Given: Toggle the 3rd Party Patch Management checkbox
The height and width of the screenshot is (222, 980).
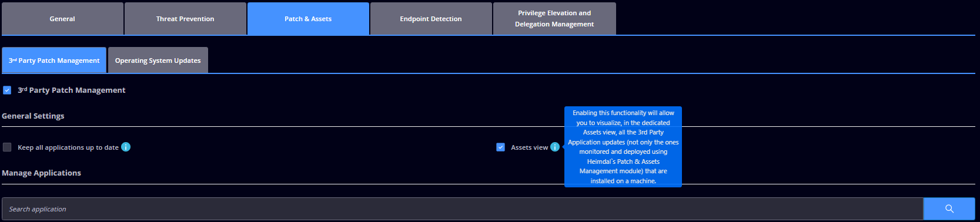Looking at the screenshot, I should click(7, 90).
